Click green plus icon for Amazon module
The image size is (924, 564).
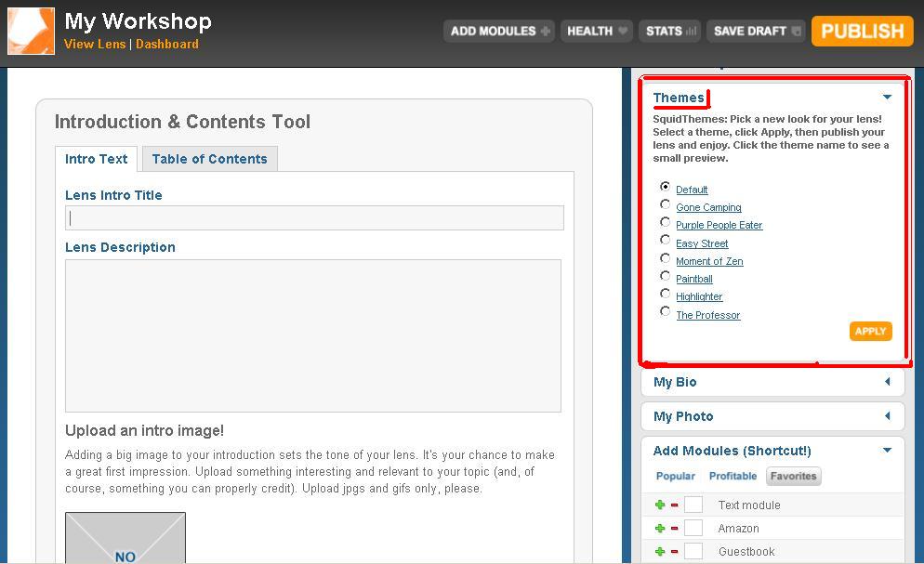[x=660, y=528]
